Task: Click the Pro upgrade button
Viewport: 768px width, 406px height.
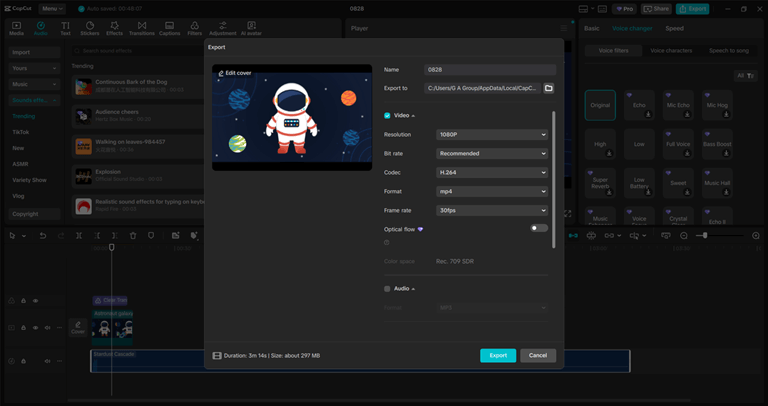Action: click(624, 9)
